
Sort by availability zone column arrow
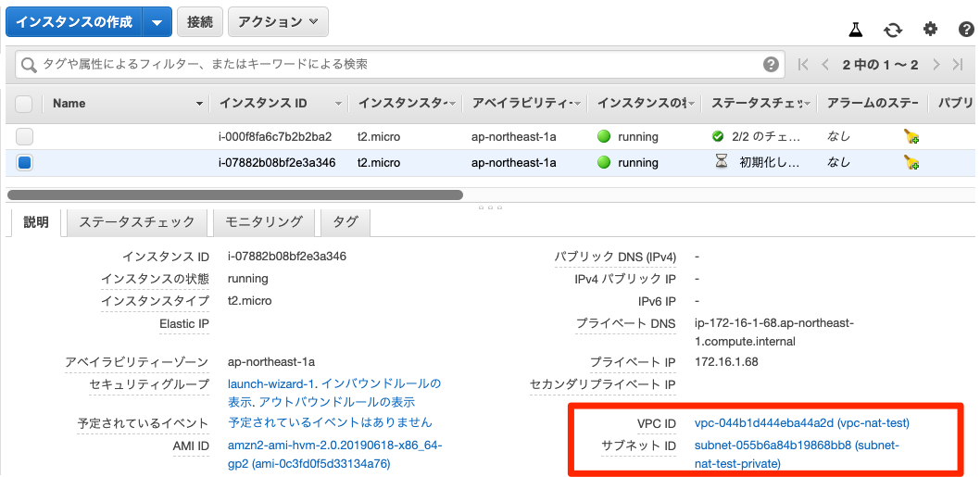[577, 104]
